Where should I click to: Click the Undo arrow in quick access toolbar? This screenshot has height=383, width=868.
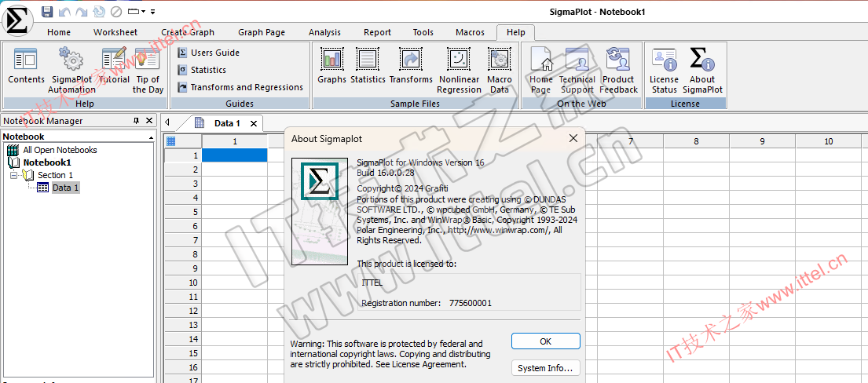(x=64, y=12)
